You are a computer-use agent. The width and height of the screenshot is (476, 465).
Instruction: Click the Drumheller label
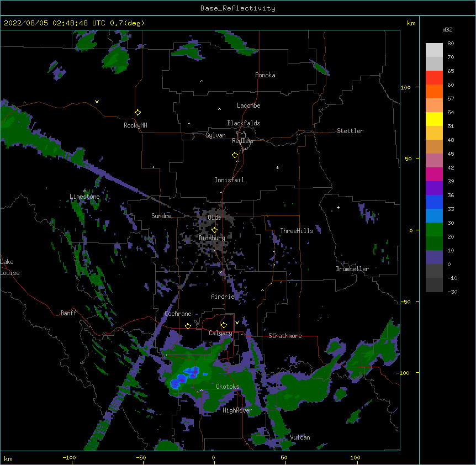(x=352, y=269)
